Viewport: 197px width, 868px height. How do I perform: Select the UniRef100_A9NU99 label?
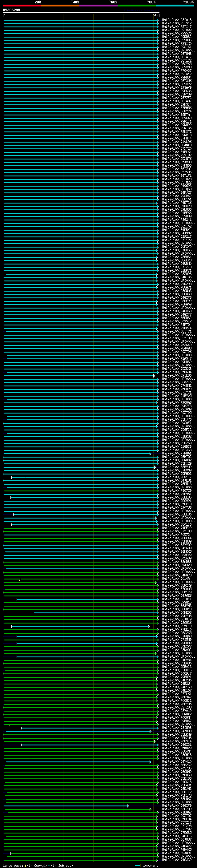(176, 125)
